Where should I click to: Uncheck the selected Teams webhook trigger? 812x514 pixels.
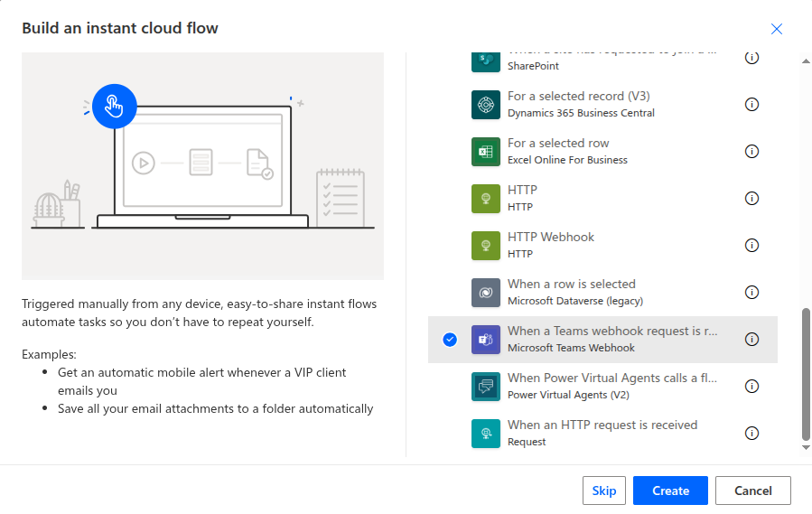point(451,340)
